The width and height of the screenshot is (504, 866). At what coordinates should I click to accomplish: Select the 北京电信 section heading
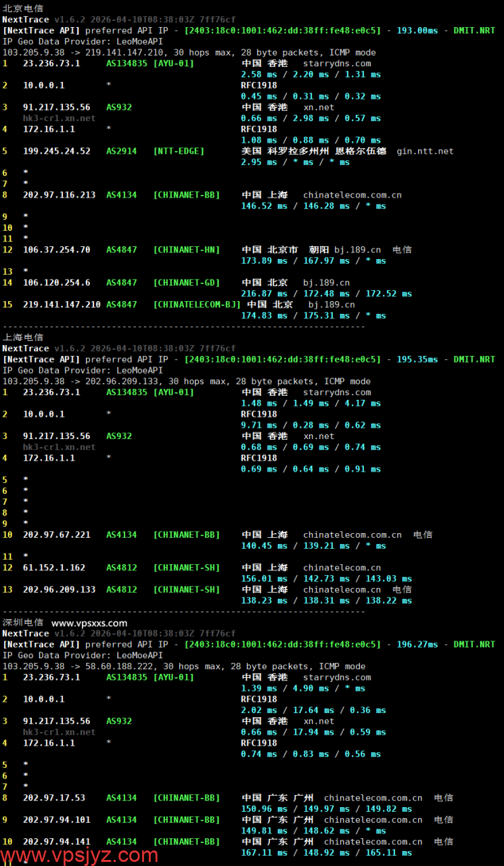[x=23, y=8]
